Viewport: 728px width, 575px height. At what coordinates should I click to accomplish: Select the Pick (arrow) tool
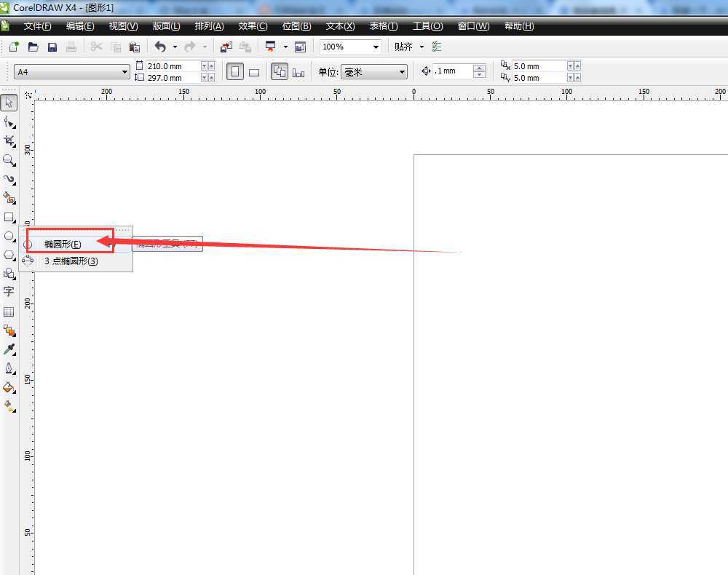click(x=9, y=103)
